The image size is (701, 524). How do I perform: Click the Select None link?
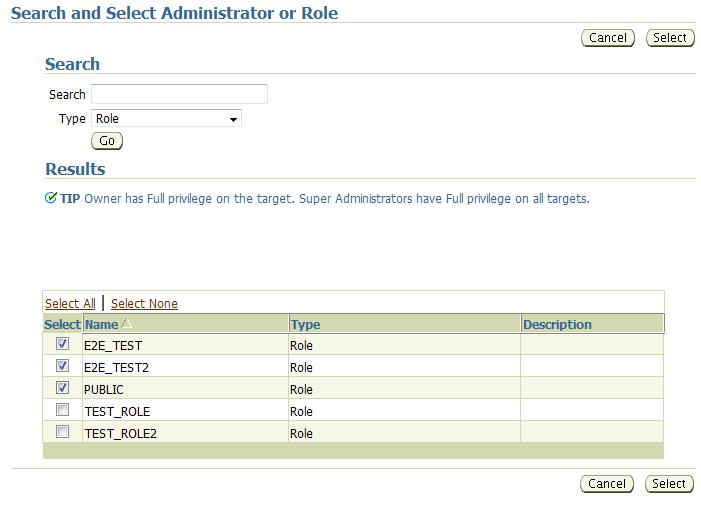[x=144, y=304]
